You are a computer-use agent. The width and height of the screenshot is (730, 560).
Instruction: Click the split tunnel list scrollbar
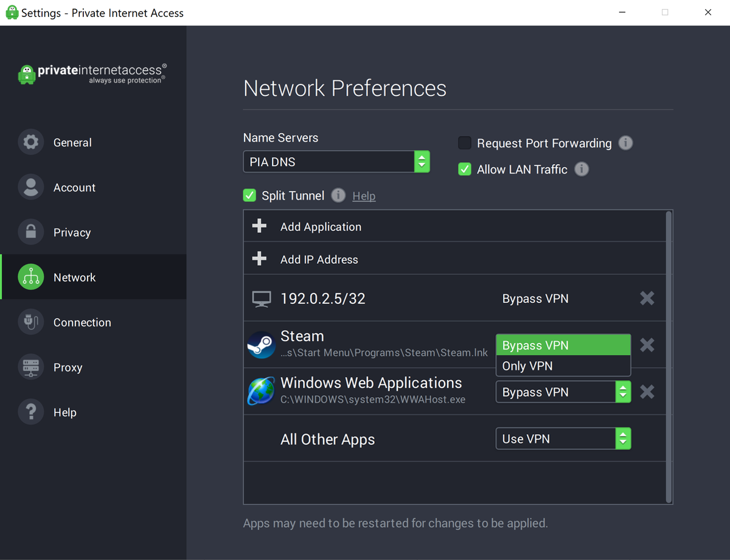click(669, 357)
